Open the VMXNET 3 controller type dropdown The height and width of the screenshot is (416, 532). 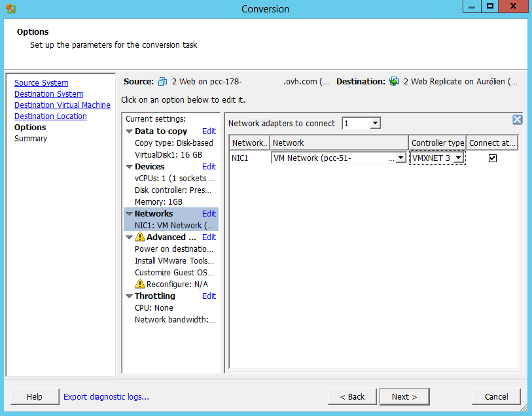tap(459, 158)
